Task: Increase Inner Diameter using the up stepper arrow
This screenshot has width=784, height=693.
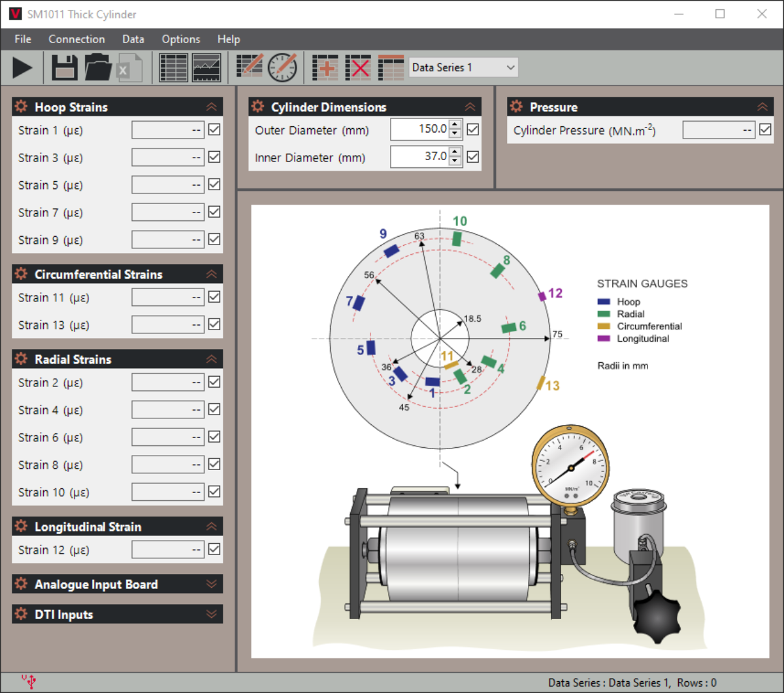Action: tap(455, 152)
